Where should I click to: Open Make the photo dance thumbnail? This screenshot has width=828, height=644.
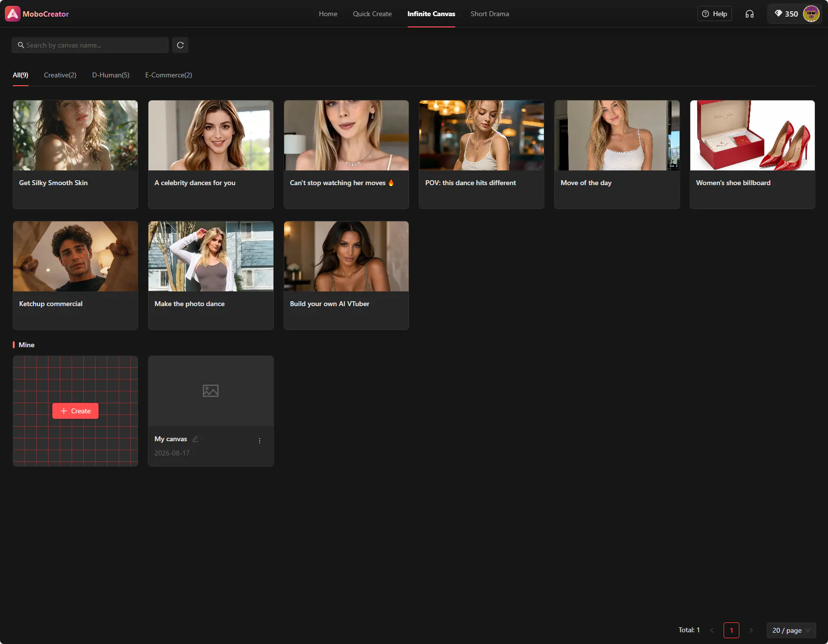click(x=211, y=256)
